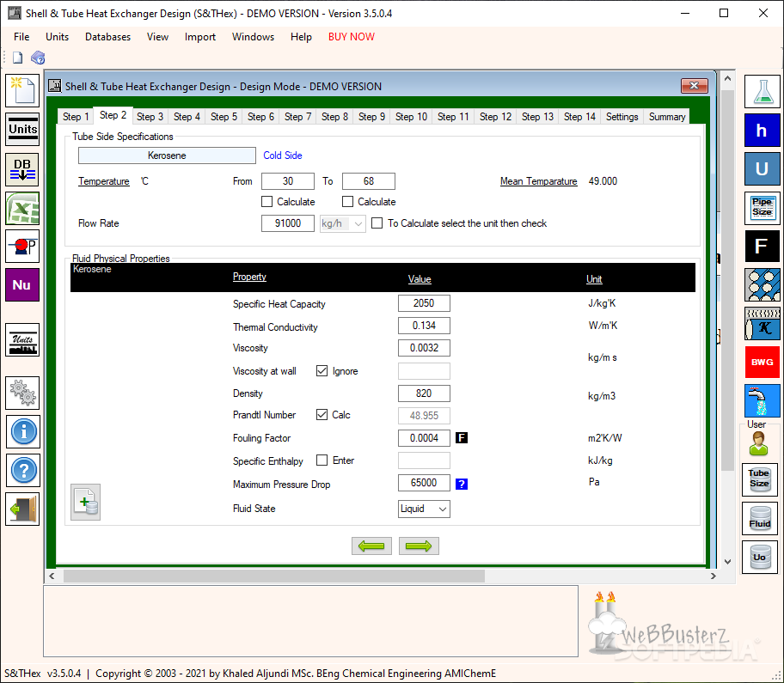The height and width of the screenshot is (683, 784).
Task: Click the Specific Heat Capacity value field
Action: [x=424, y=303]
